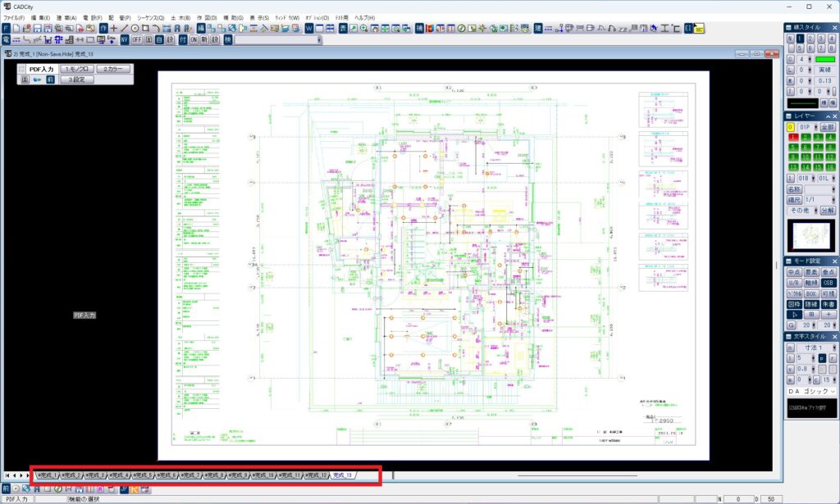The image size is (840, 504).
Task: Click the blue arrows icon in PDF入力 panel
Action: tap(37, 79)
